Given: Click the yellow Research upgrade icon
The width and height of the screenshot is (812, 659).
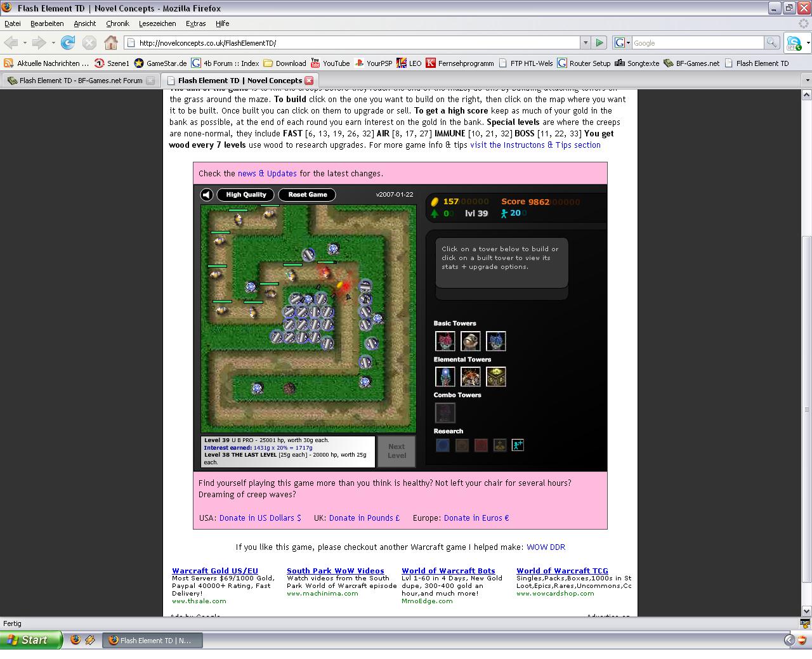Looking at the screenshot, I should (500, 445).
